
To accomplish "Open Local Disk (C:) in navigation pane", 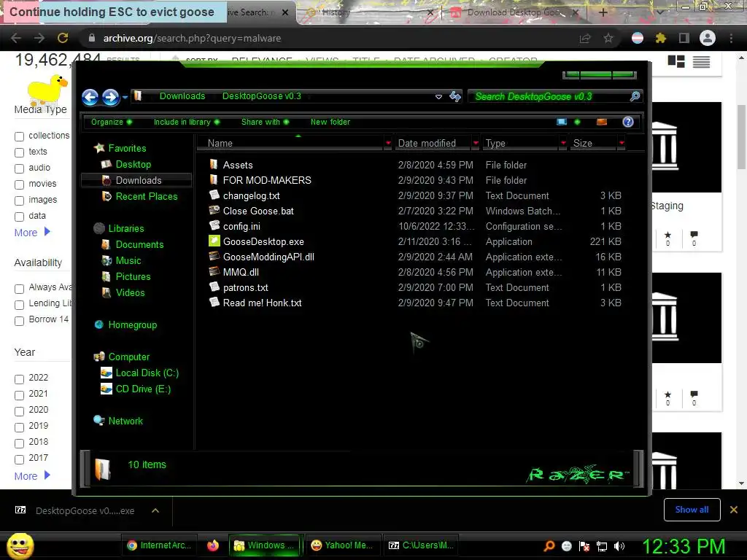I will coord(147,373).
